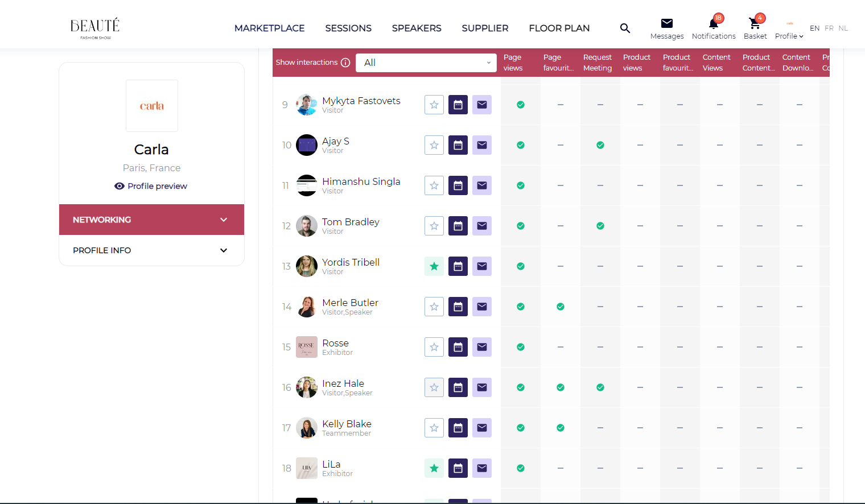
Task: Send message to Himanshu Singla
Action: pyautogui.click(x=482, y=185)
